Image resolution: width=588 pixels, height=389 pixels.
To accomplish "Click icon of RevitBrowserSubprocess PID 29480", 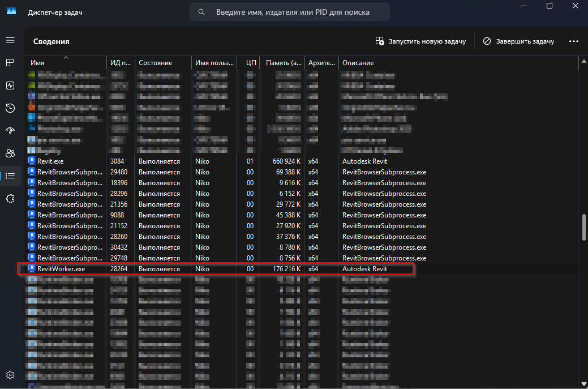I will (32, 172).
